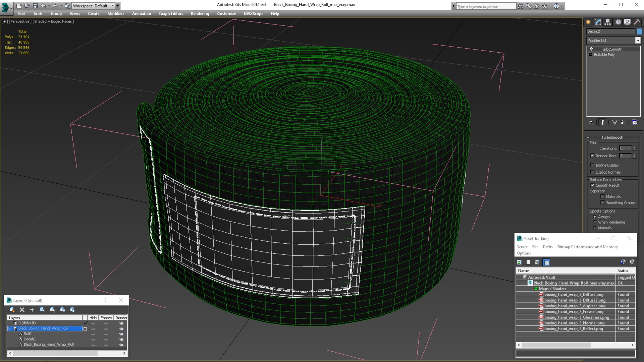Click Pin Stack icon below modifier stack
This screenshot has height=362, width=644.
[x=591, y=122]
